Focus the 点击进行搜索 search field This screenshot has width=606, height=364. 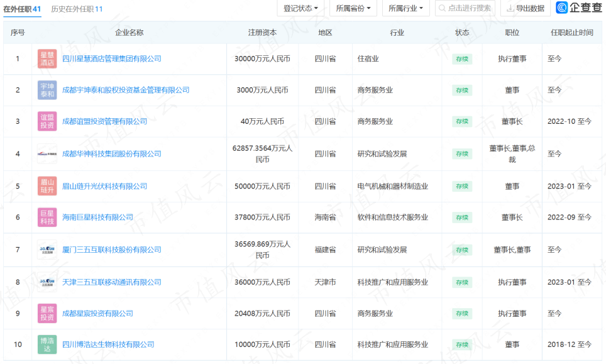pos(465,8)
